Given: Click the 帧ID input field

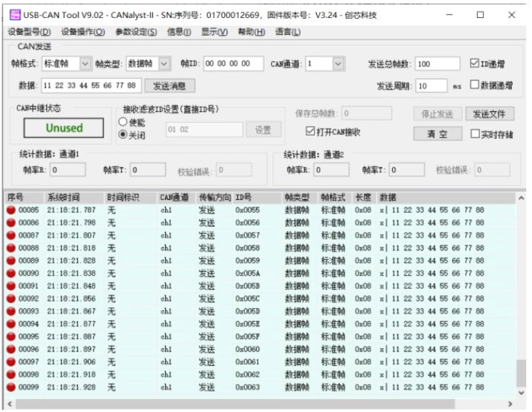Looking at the screenshot, I should click(233, 63).
